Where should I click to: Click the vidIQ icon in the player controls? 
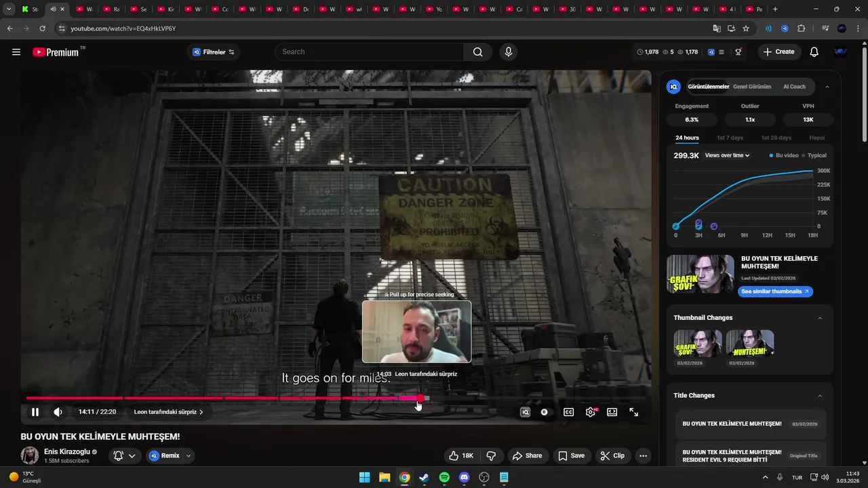pyautogui.click(x=525, y=412)
